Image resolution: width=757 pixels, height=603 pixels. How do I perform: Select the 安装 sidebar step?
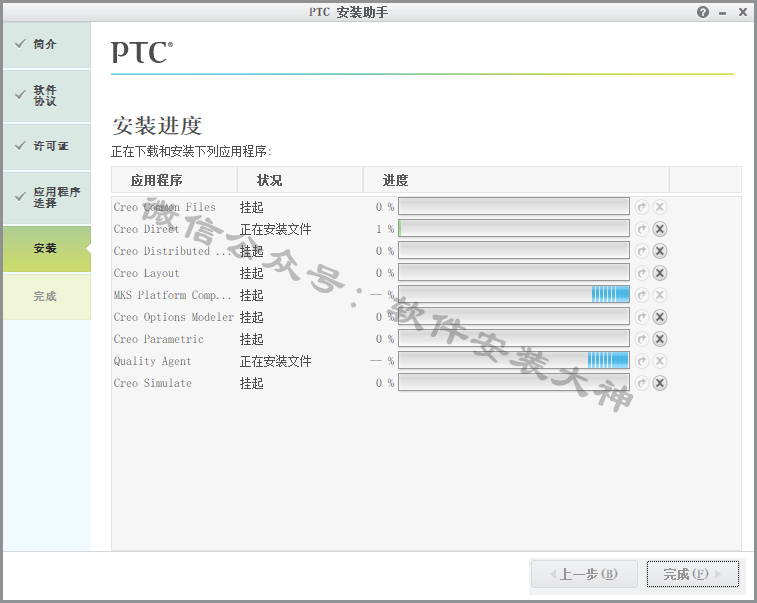47,249
